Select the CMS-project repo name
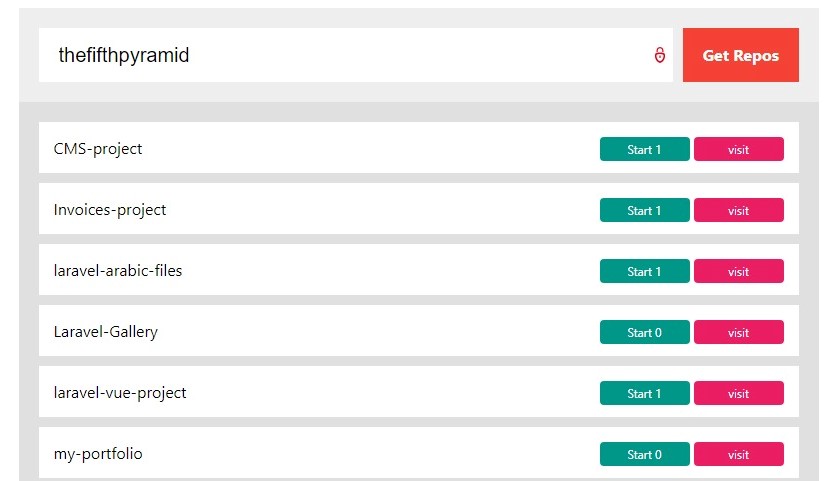The width and height of the screenshot is (836, 481). coord(98,149)
